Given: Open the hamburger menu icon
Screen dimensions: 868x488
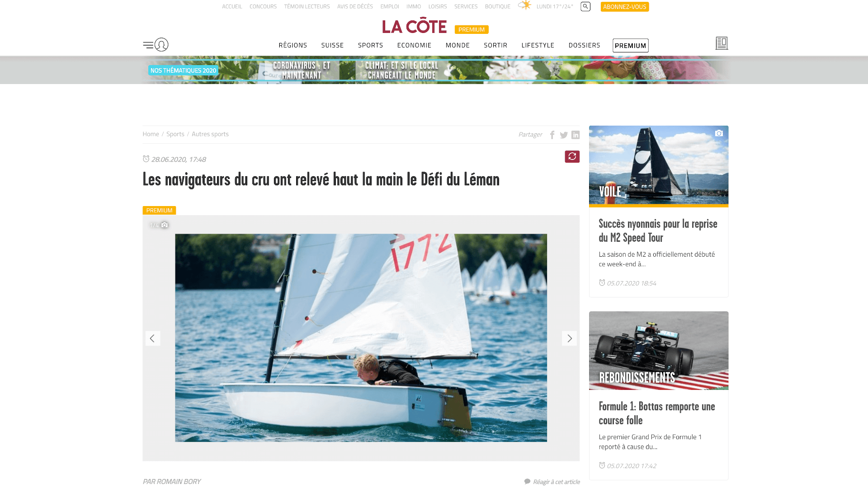Looking at the screenshot, I should (148, 45).
